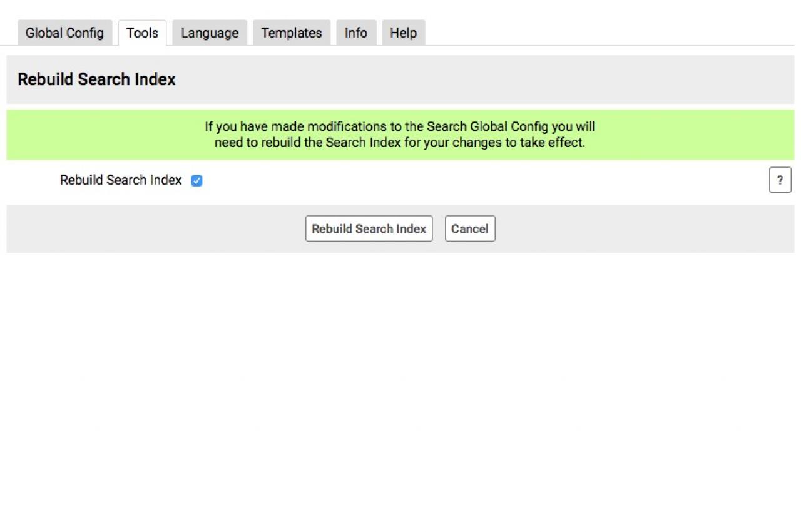This screenshot has height=532, width=801.
Task: Cancel the search index rebuild
Action: click(470, 229)
